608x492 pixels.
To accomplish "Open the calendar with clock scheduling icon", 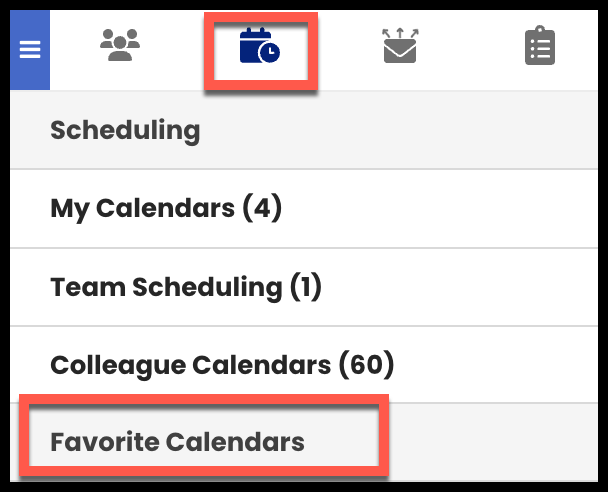I will [260, 45].
